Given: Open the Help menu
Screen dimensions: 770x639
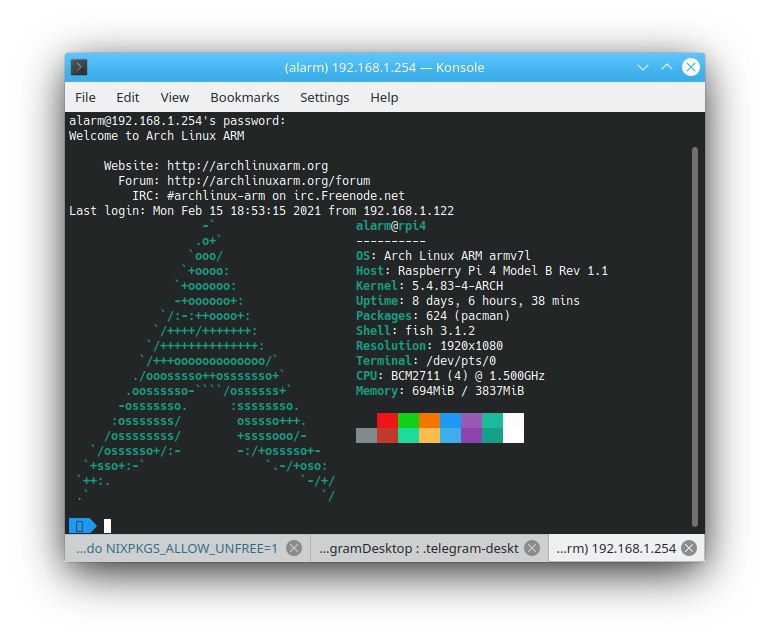Looking at the screenshot, I should point(384,97).
